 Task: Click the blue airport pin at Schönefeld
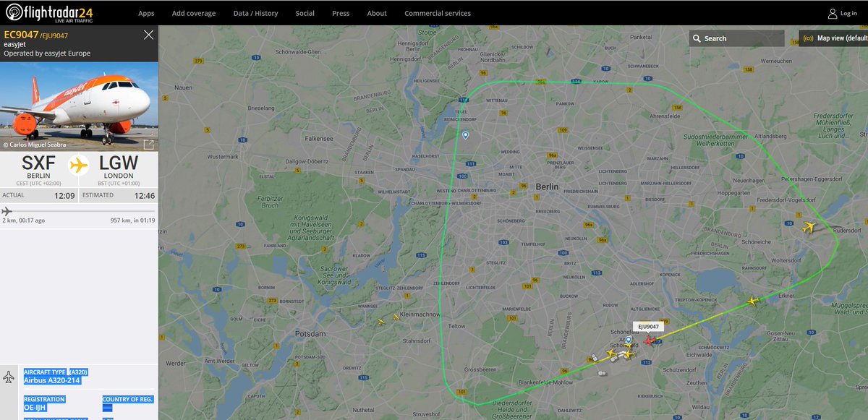[x=629, y=340]
